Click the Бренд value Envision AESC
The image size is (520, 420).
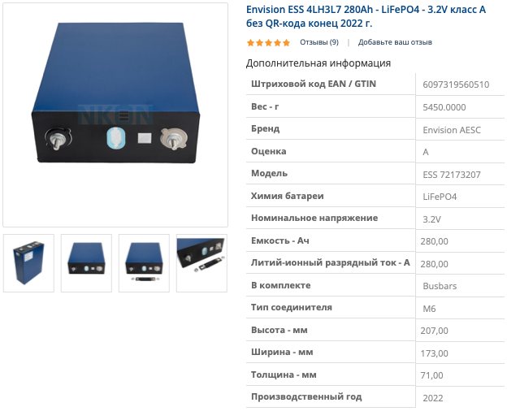[x=452, y=130]
